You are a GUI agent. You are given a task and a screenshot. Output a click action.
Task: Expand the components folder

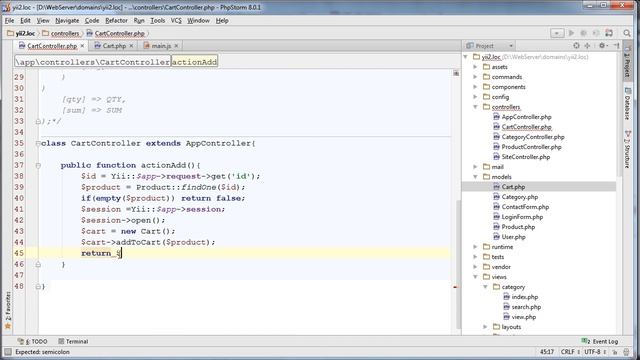pyautogui.click(x=475, y=87)
